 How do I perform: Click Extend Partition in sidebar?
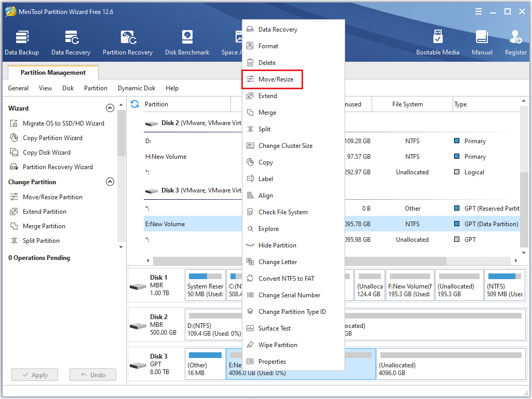coord(38,212)
